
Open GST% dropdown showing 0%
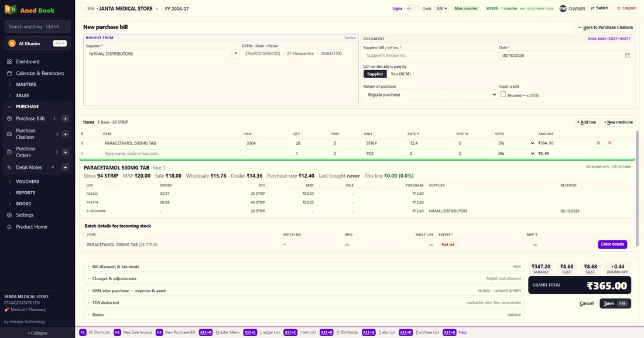click(515, 153)
